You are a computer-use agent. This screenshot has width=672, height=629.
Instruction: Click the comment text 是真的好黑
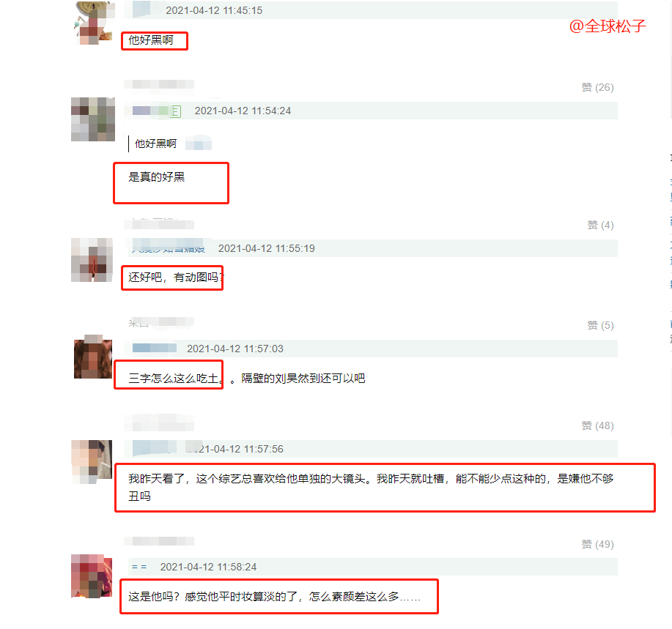(x=156, y=177)
